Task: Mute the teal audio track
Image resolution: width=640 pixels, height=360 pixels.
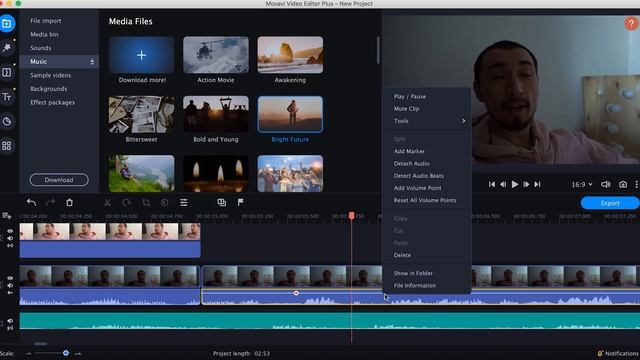Action: (10, 321)
